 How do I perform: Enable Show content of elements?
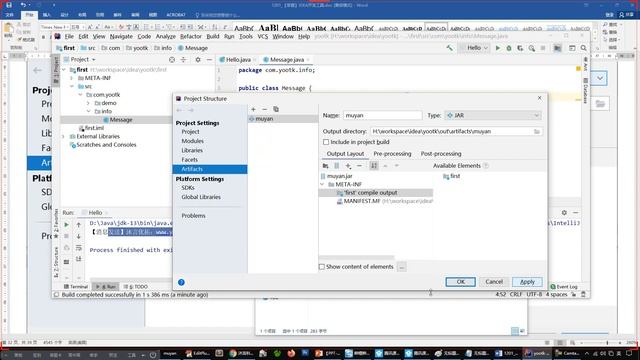(322, 267)
